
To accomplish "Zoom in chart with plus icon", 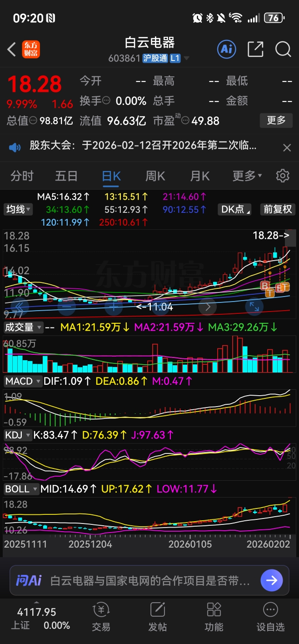I will click(113, 307).
